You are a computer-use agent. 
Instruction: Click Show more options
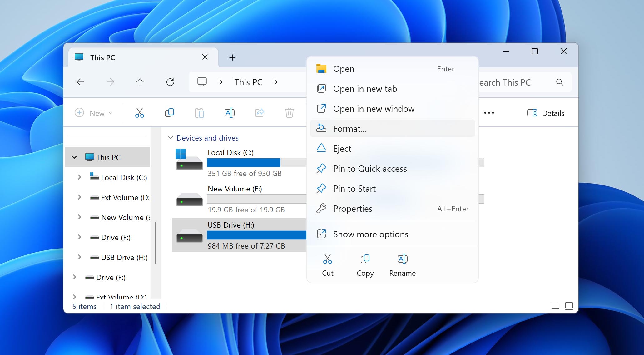[392, 234]
